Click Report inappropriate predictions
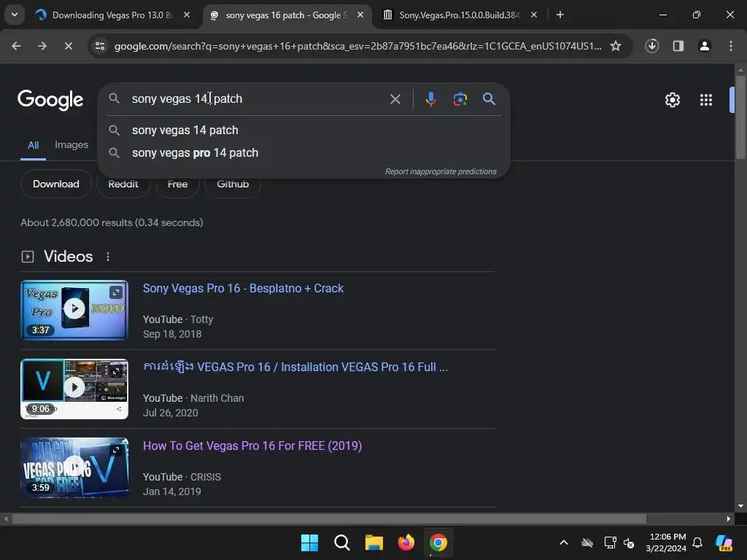Viewport: 747px width, 560px height. click(x=440, y=171)
